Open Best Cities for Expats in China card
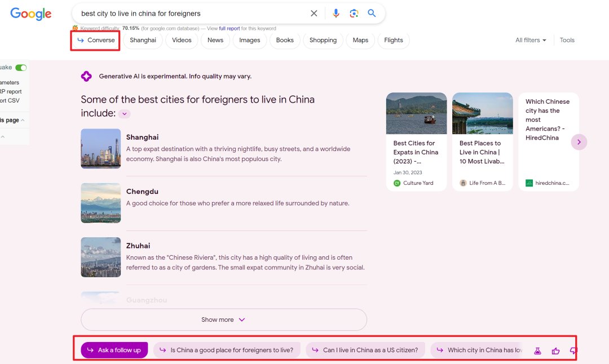609x364 pixels. pos(416,141)
